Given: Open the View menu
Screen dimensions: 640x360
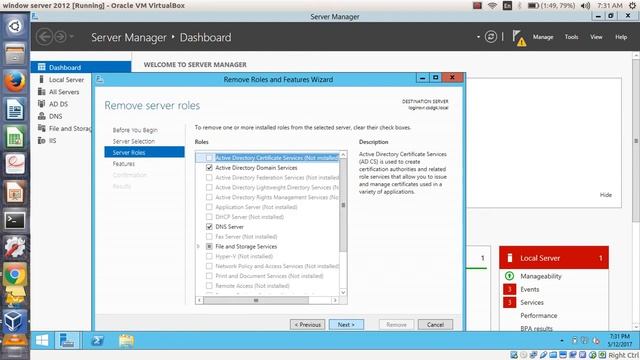Looking at the screenshot, I should (596, 37).
